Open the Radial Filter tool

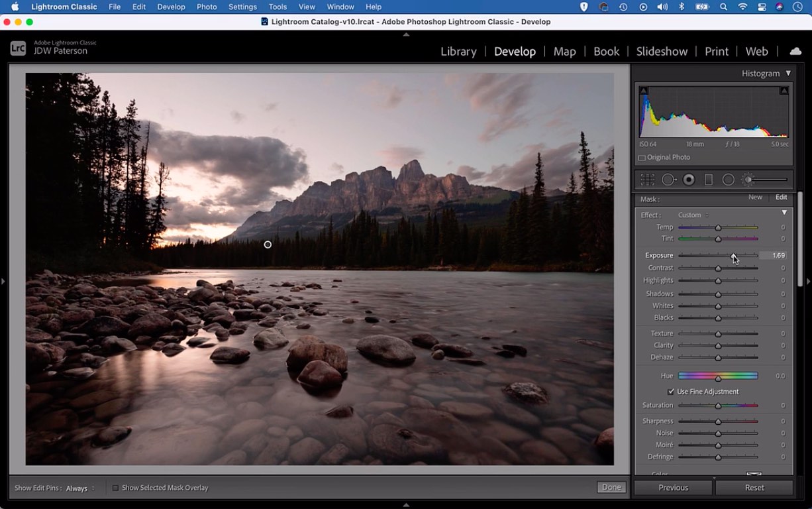coord(729,179)
